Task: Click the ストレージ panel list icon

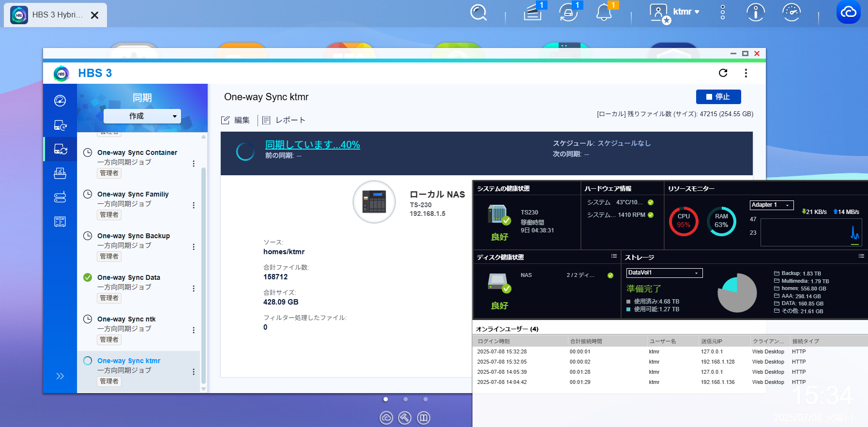Action: coord(861,256)
